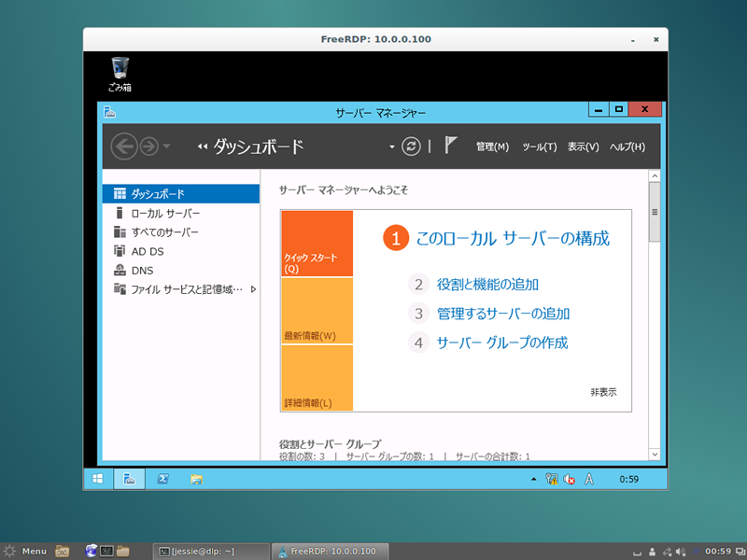This screenshot has width=747, height=560.
Task: Click the scroll down arrow of dashboard scrollbar
Action: coord(655,455)
